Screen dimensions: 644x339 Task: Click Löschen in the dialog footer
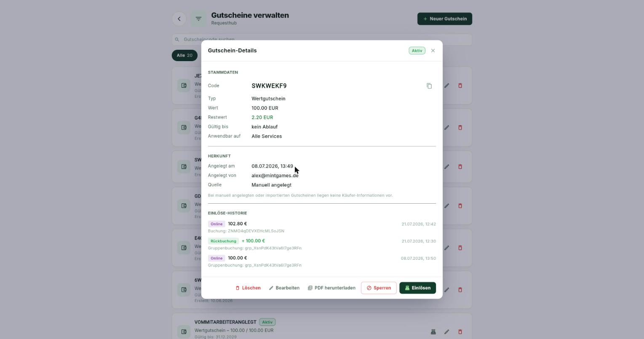click(x=248, y=288)
